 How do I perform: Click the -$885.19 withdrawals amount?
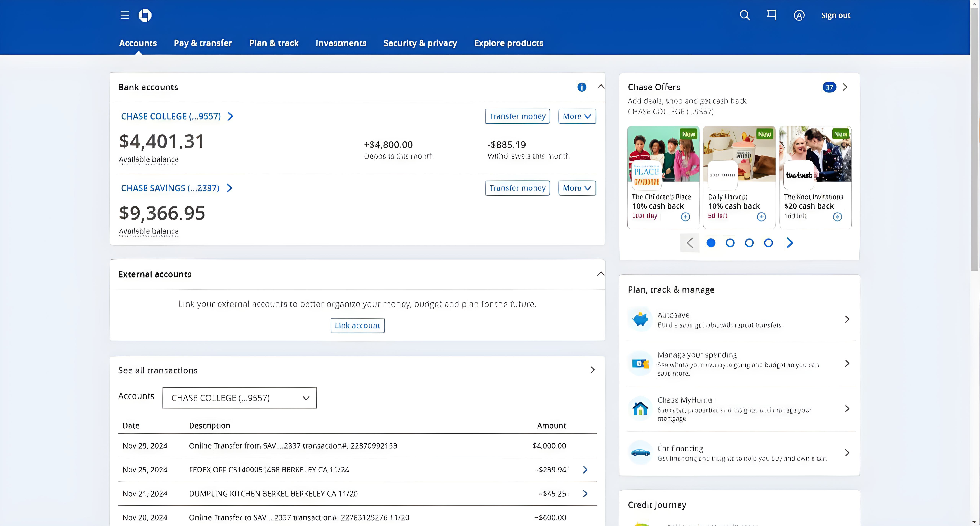(x=506, y=145)
